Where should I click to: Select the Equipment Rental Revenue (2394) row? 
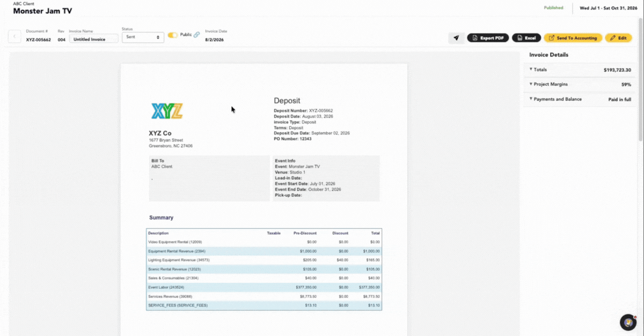coord(264,251)
